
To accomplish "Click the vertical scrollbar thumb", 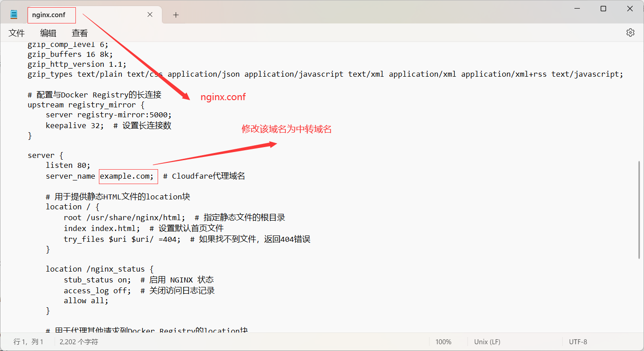I will pyautogui.click(x=639, y=210).
